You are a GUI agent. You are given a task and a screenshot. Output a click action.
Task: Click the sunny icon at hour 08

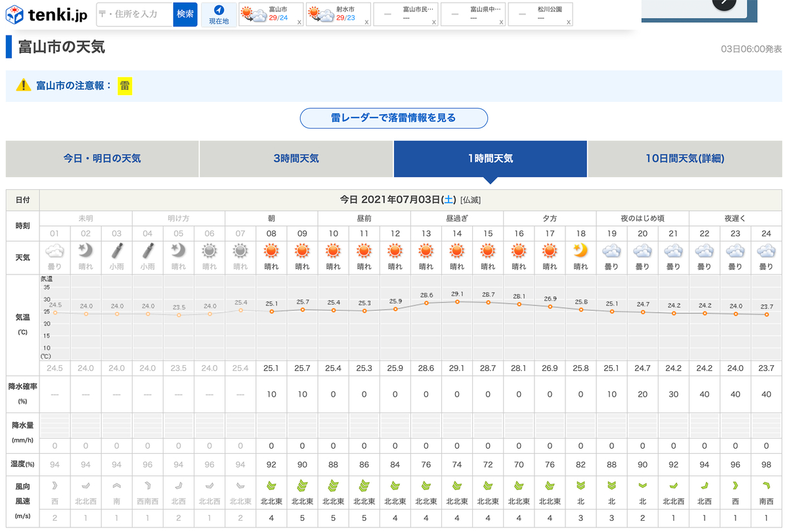[x=271, y=250]
